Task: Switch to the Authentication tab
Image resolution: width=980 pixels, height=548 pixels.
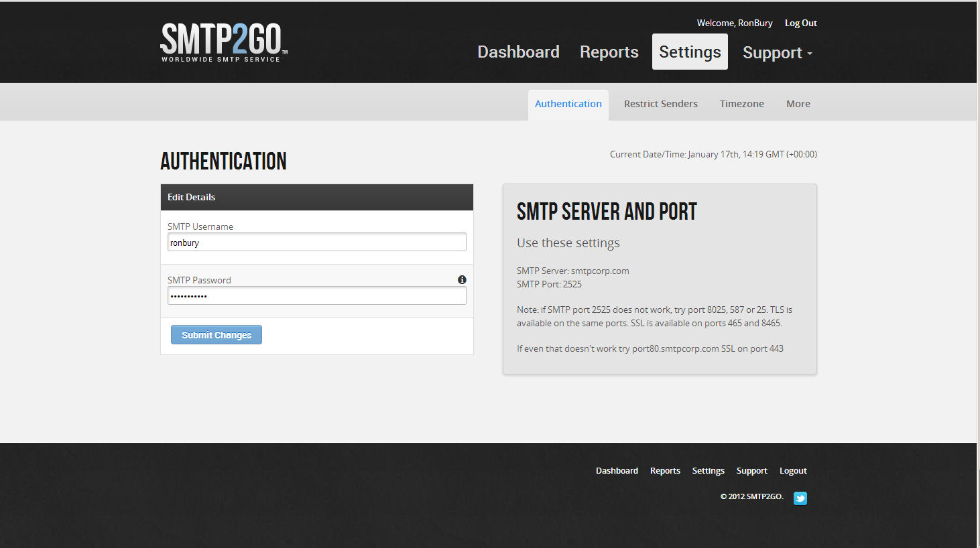Action: point(568,105)
